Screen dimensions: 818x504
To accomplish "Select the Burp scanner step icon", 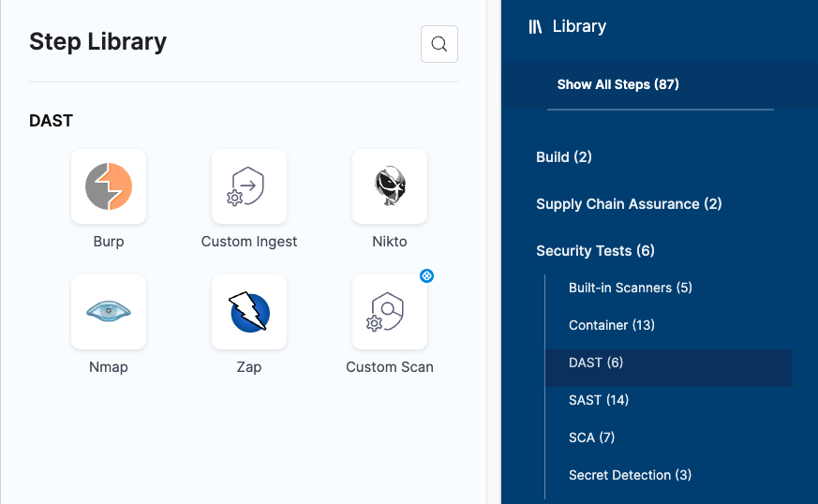I will (109, 186).
